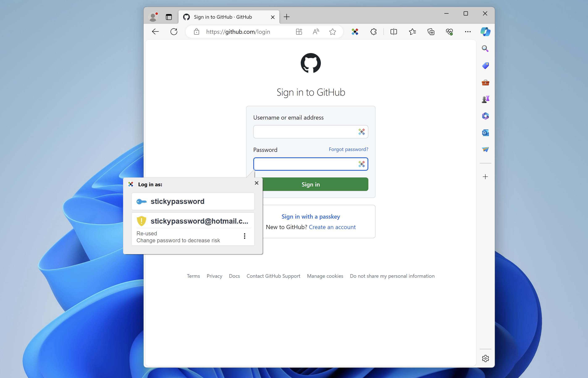The width and height of the screenshot is (588, 378).
Task: Open Microsoft 365 from the sidebar
Action: (x=485, y=116)
